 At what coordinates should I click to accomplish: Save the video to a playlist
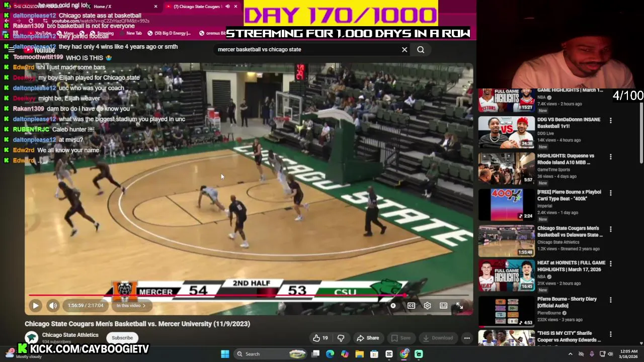tap(400, 338)
